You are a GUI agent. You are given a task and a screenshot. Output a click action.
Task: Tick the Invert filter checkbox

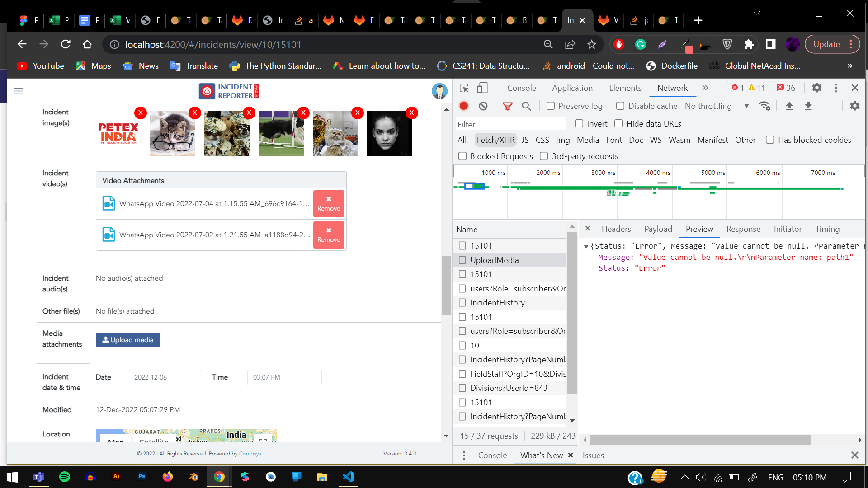[579, 123]
